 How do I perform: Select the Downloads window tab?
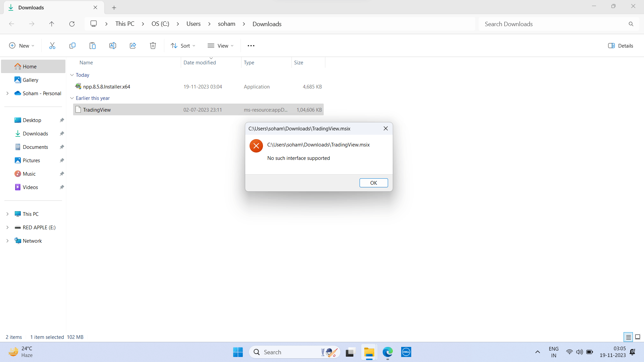(54, 7)
